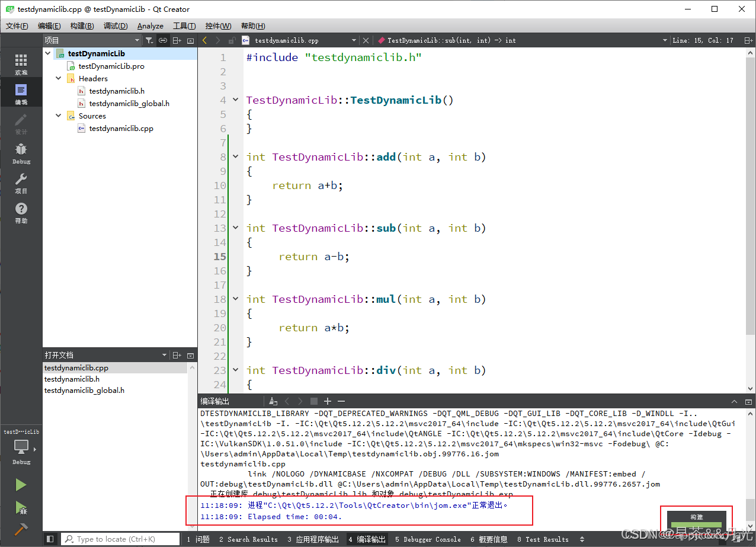Stop the build with square button
The height and width of the screenshot is (547, 756).
pos(314,401)
